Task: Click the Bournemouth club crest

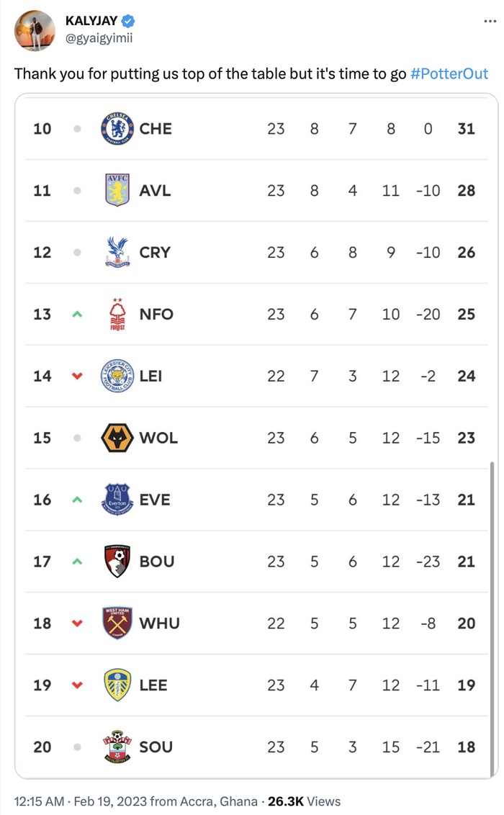Action: (x=117, y=562)
